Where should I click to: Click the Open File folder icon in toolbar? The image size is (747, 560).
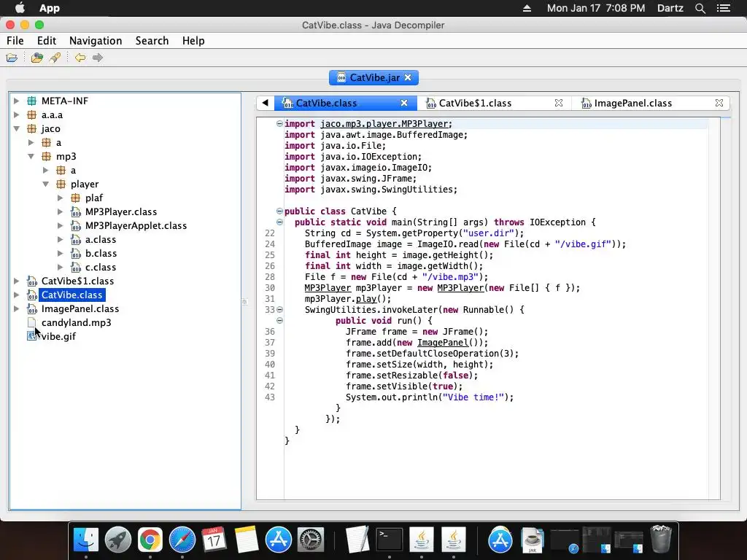[x=12, y=58]
